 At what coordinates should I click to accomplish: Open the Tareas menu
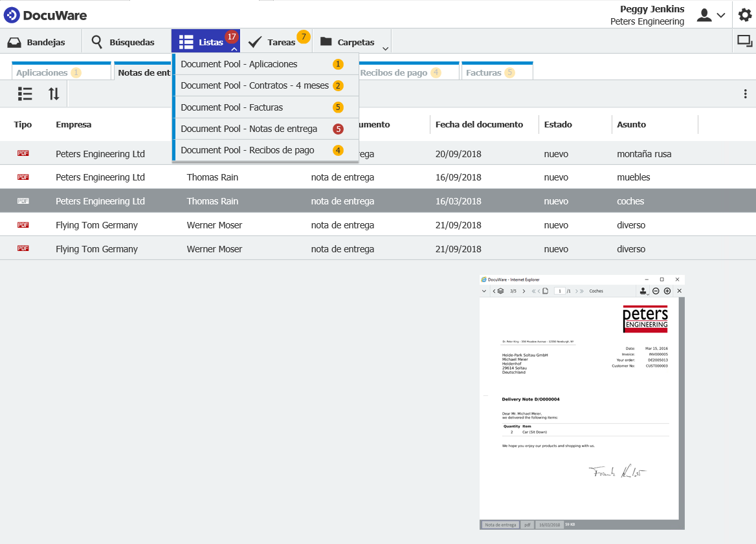pyautogui.click(x=274, y=42)
